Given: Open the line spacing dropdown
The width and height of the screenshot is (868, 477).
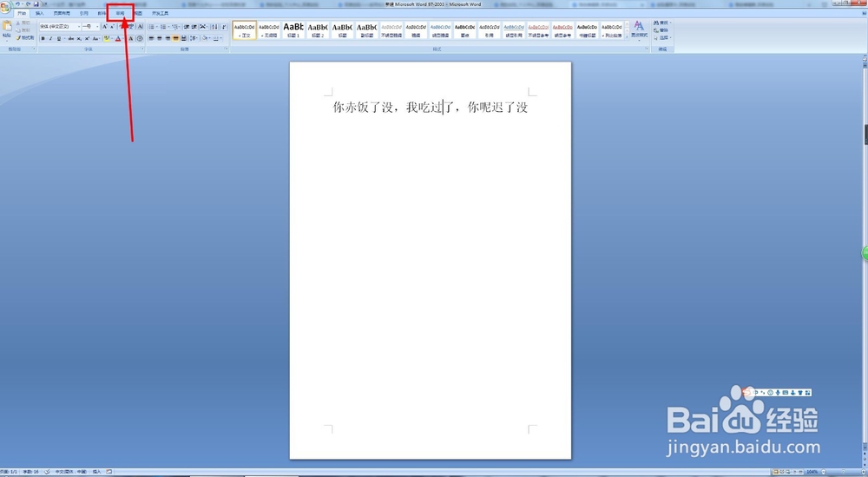Looking at the screenshot, I should coord(194,39).
